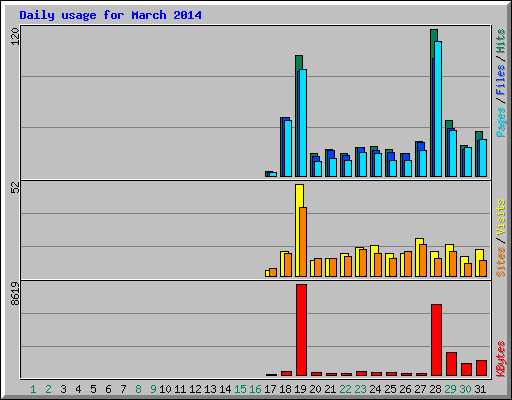Click the cyan Pages bar for day 18
The image size is (512, 400).
point(288,148)
